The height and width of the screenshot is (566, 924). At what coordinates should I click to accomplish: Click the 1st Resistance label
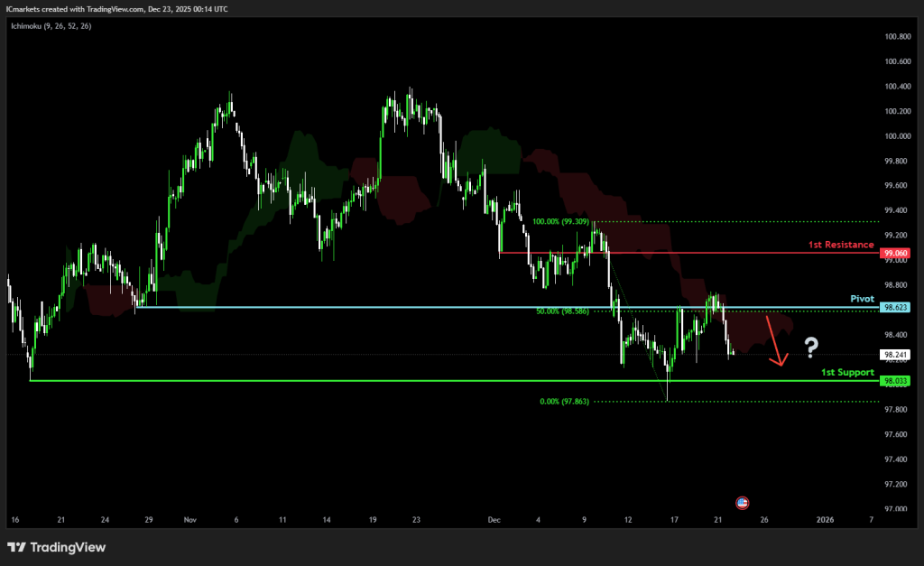pyautogui.click(x=840, y=245)
